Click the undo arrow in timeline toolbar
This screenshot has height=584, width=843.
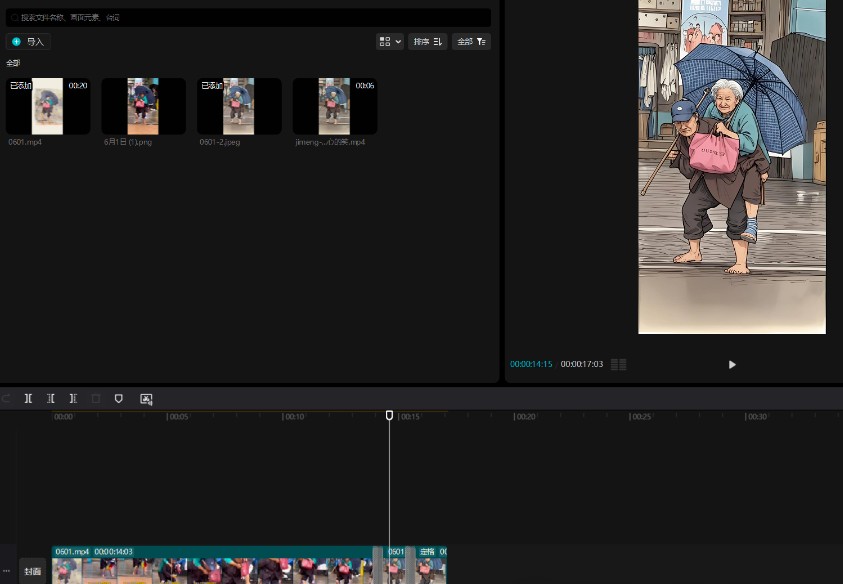tap(6, 398)
